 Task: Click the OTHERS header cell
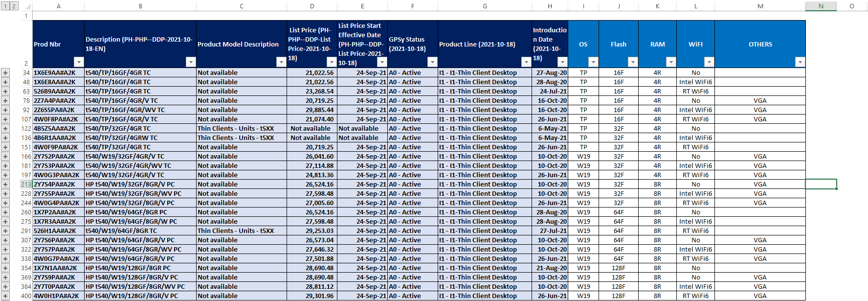pos(760,44)
